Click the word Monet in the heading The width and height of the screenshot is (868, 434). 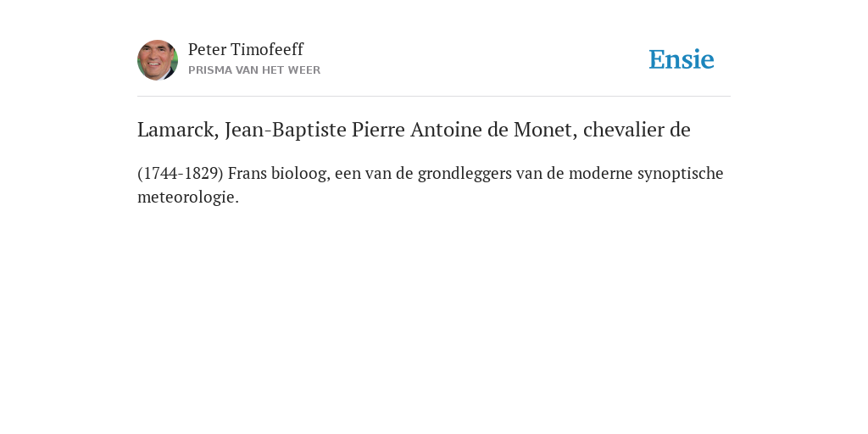coord(545,130)
